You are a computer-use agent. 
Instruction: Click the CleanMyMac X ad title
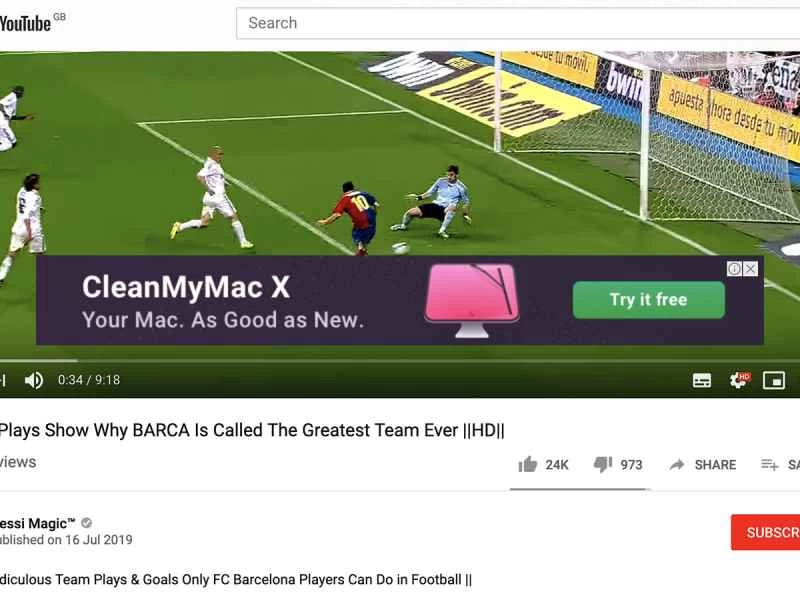186,287
